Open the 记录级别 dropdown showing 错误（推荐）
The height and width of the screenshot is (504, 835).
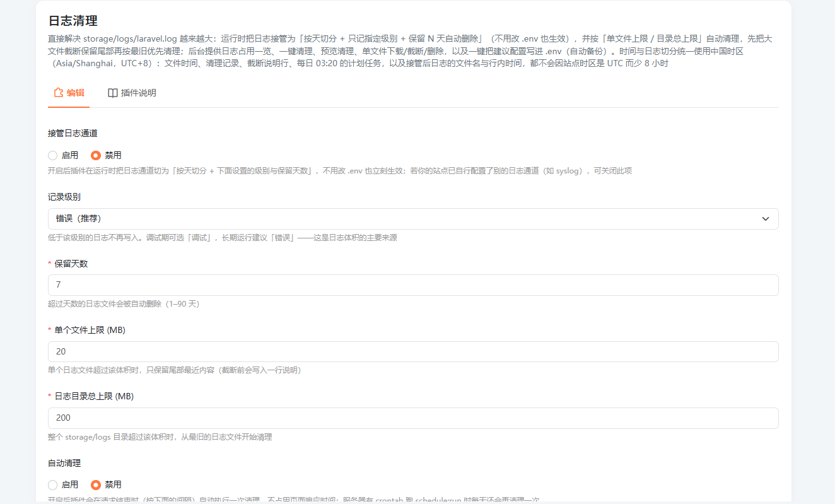[413, 219]
